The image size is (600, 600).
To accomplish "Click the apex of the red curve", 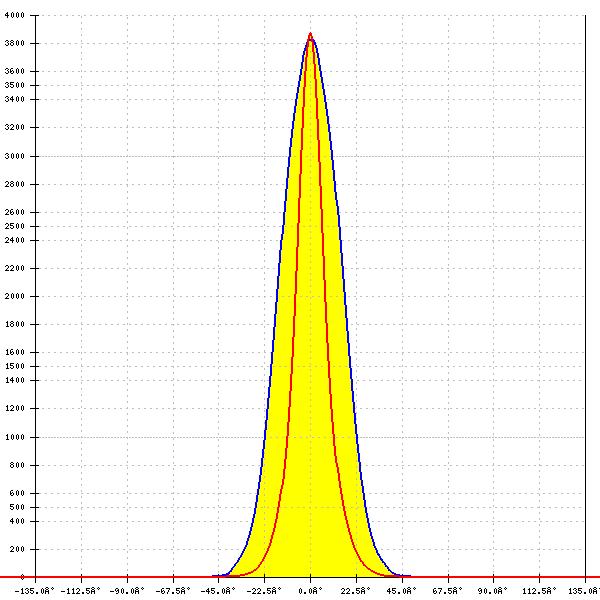I will (x=310, y=34).
